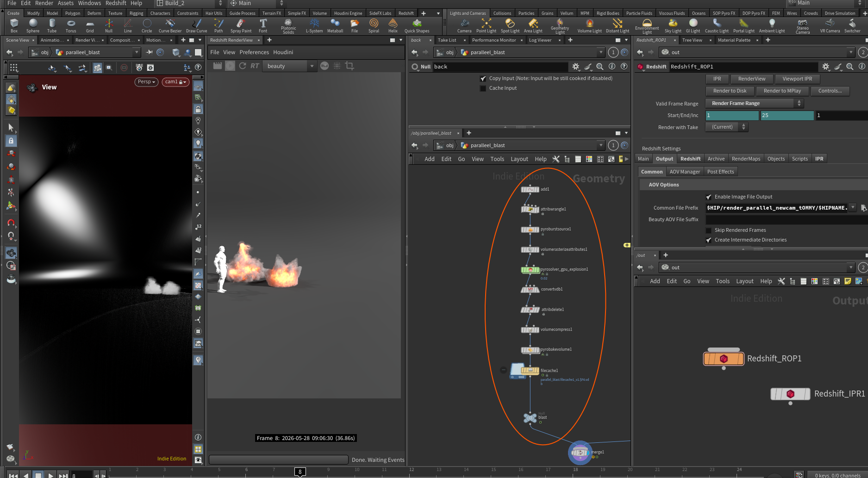Enable Skip Rendered Frames option

point(708,230)
